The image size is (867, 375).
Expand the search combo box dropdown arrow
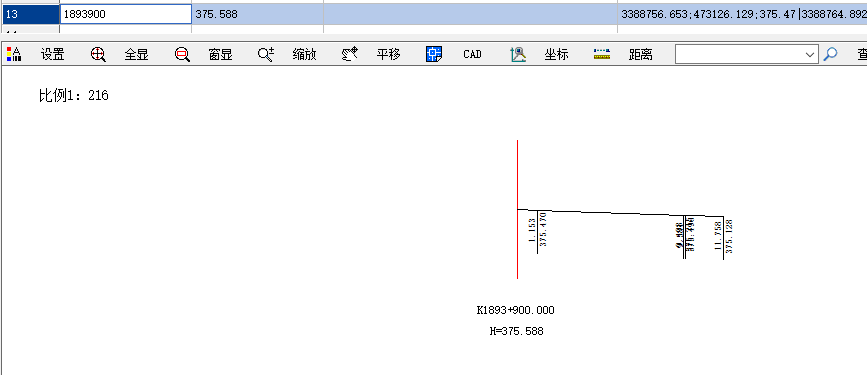810,54
